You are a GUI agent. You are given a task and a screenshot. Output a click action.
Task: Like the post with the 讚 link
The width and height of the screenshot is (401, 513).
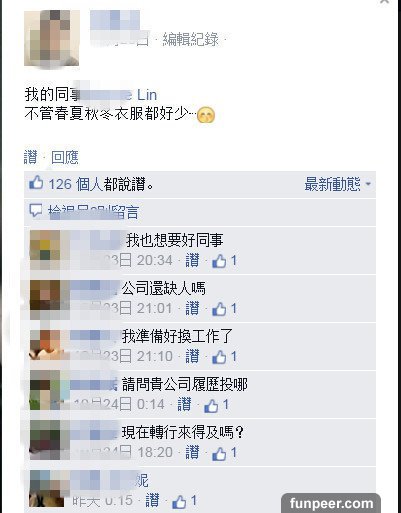30,157
